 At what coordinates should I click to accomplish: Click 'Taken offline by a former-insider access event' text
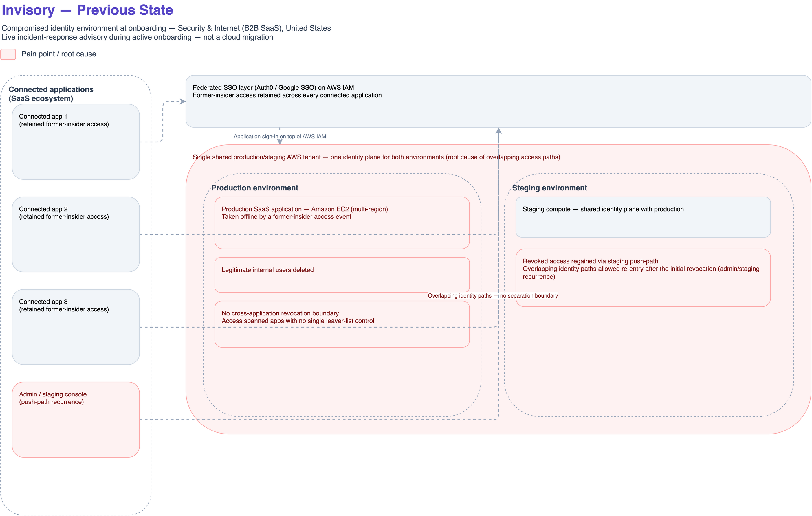click(x=286, y=217)
